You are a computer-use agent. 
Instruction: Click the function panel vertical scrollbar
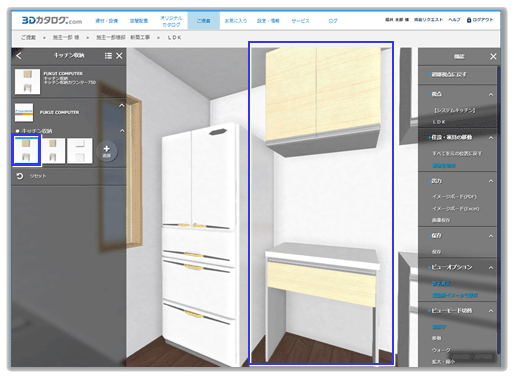pyautogui.click(x=499, y=210)
